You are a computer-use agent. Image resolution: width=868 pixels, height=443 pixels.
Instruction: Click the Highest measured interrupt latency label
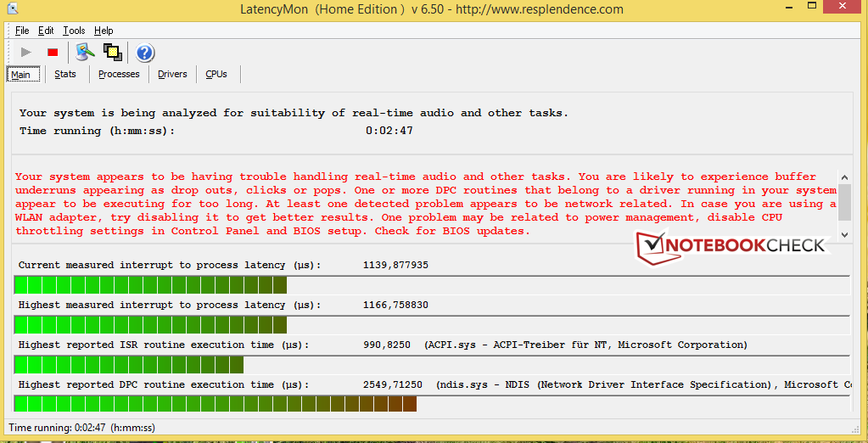[x=170, y=305]
